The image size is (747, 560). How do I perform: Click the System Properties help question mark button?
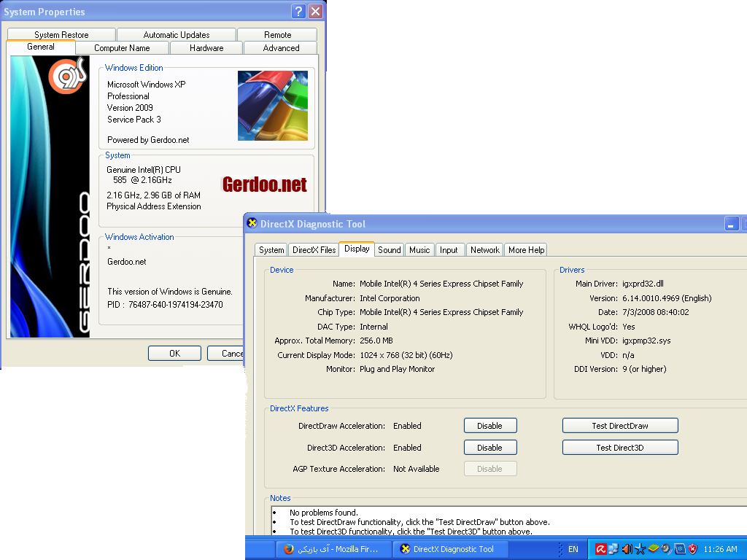298,12
